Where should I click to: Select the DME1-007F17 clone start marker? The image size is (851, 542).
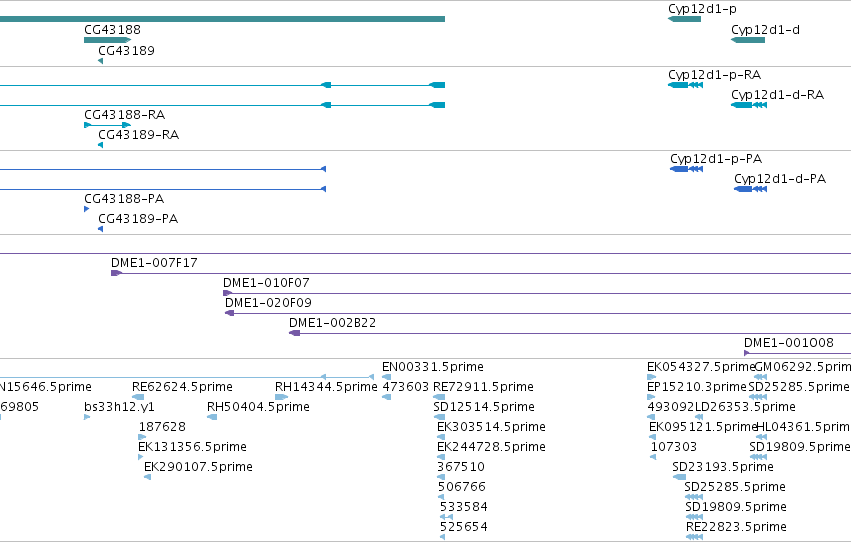coord(116,273)
